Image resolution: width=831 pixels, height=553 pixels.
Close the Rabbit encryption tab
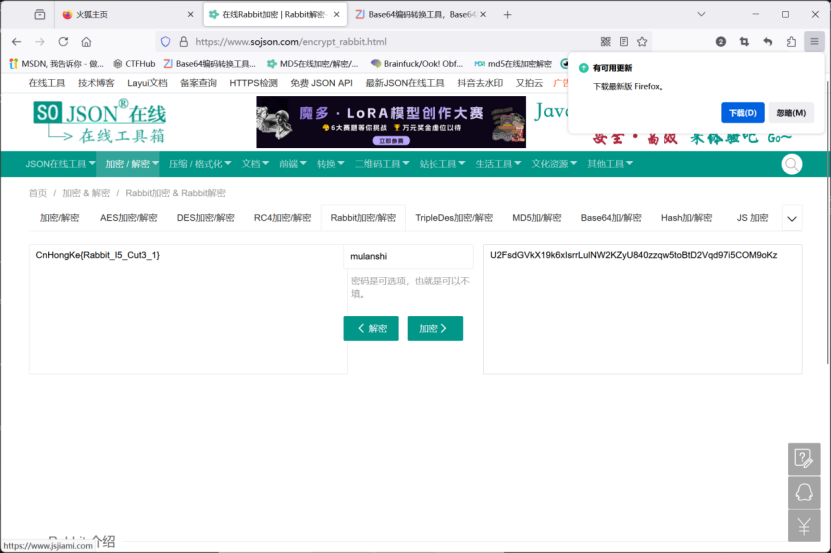[x=337, y=15]
